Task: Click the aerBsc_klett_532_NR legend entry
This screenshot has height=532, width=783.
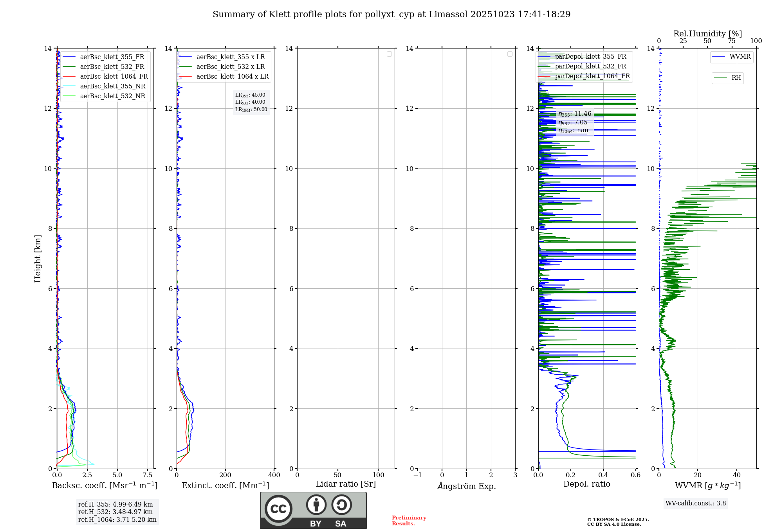Action: (112, 96)
